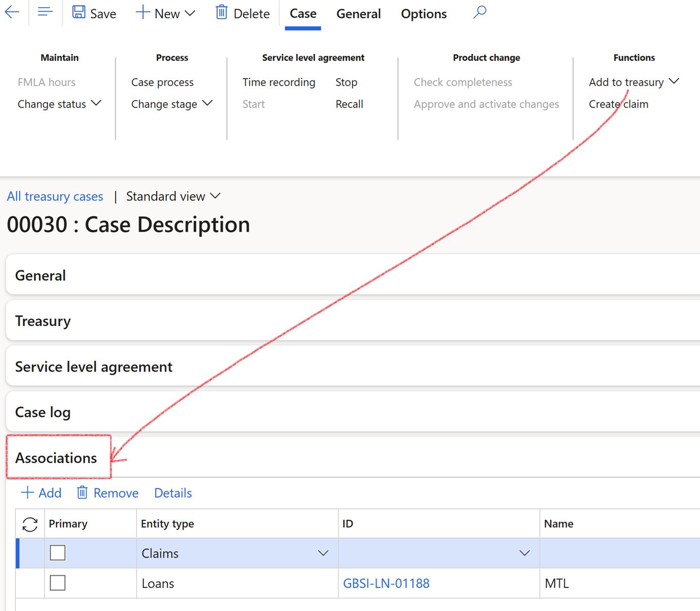
Task: Open Claims entity type dropdown
Action: (323, 553)
